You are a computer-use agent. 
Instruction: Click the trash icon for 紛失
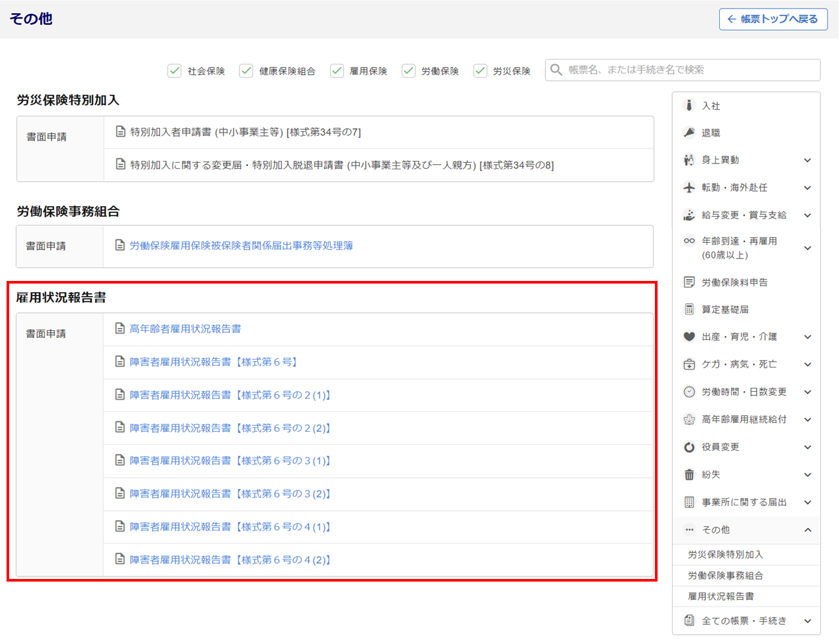coord(688,475)
